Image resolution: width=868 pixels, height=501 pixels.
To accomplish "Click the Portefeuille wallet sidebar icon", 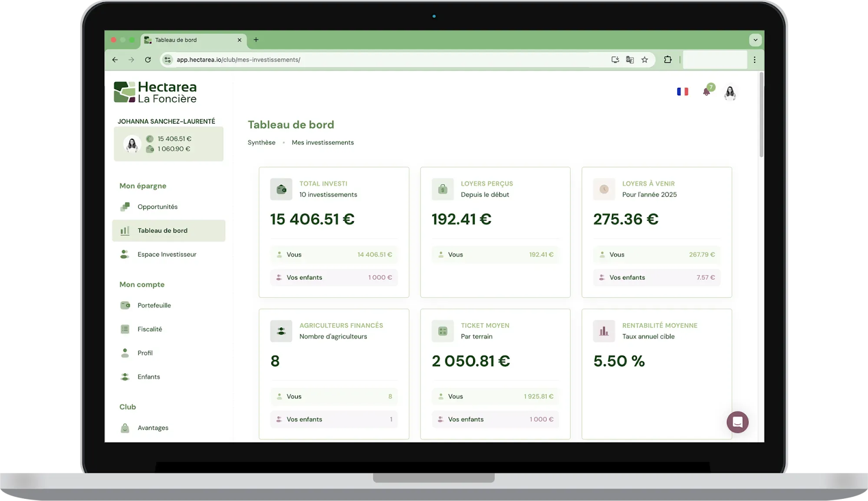I will point(125,305).
